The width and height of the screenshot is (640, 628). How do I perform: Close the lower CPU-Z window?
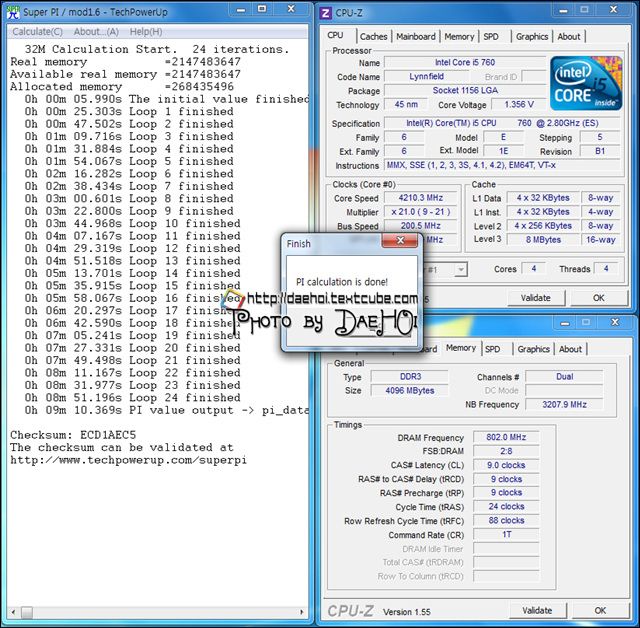click(x=615, y=322)
